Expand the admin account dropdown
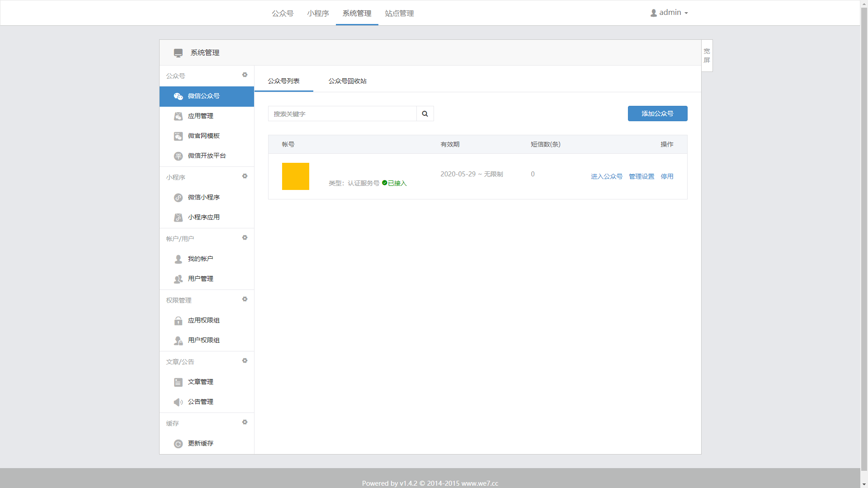This screenshot has height=488, width=868. [669, 12]
